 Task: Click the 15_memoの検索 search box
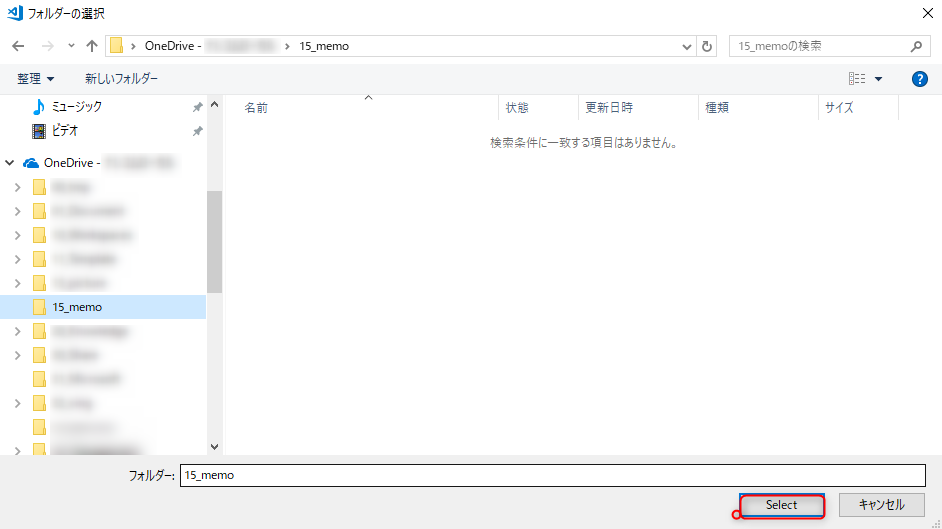829,46
